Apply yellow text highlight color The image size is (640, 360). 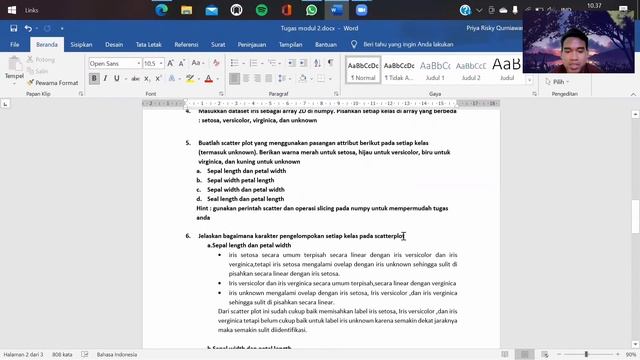pyautogui.click(x=190, y=78)
